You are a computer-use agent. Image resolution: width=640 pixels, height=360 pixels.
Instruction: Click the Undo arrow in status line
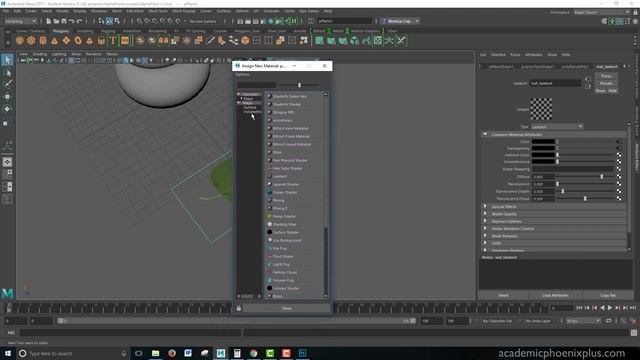72,21
